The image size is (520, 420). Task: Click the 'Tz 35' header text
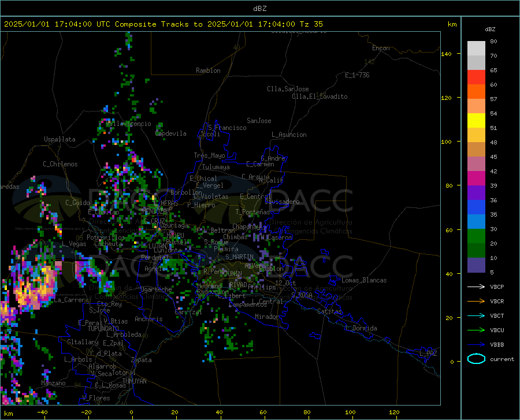[x=311, y=24]
